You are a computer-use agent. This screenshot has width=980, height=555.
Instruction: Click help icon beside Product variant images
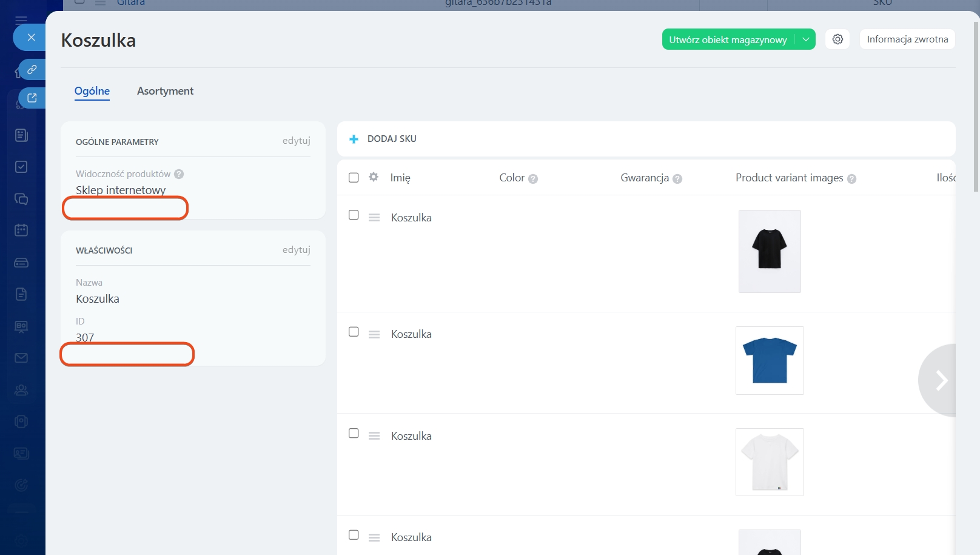click(x=851, y=179)
